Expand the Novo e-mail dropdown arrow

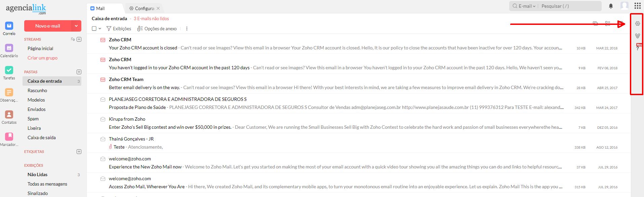[x=76, y=26]
